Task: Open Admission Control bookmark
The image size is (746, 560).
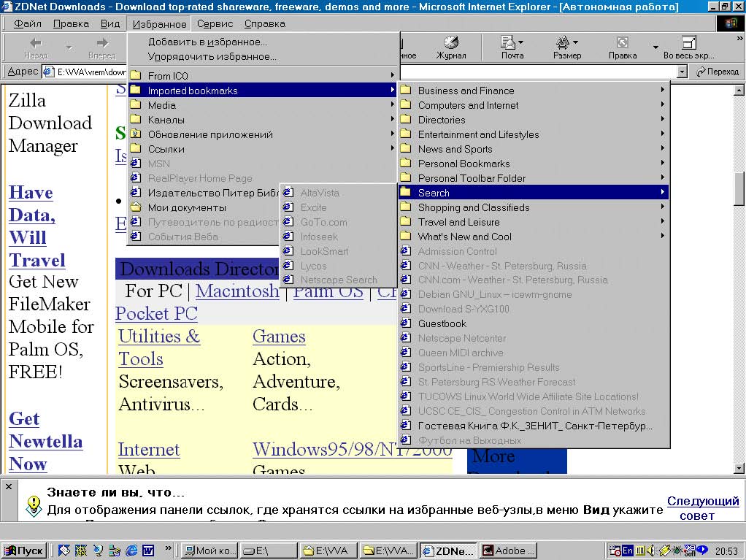Action: pos(534,251)
